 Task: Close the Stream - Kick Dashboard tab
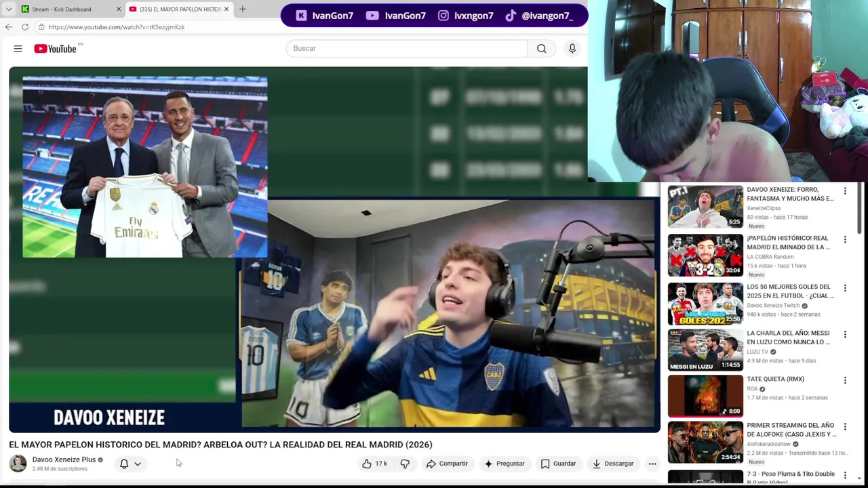[x=119, y=9]
